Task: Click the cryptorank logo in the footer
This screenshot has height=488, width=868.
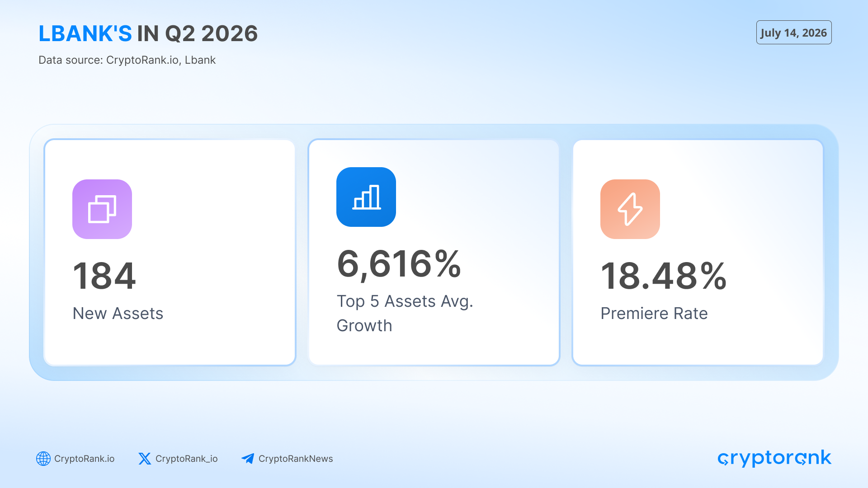Action: 774,458
